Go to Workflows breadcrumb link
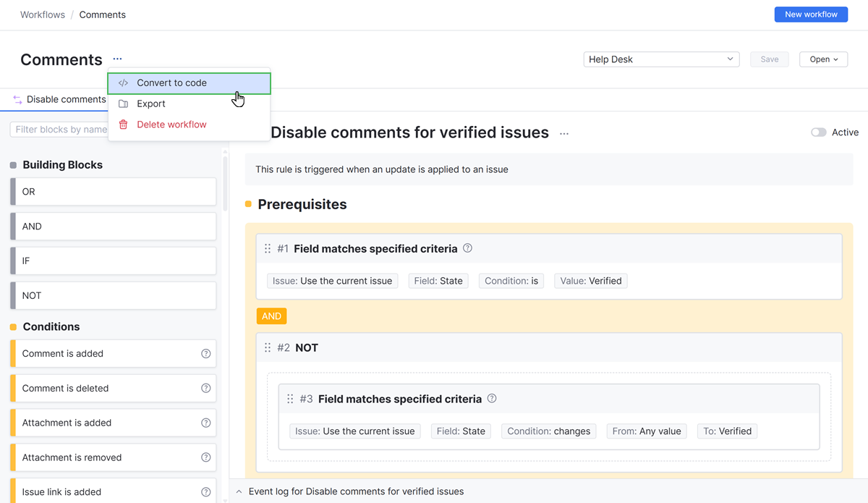Viewport: 868px width, 503px height. [x=43, y=14]
